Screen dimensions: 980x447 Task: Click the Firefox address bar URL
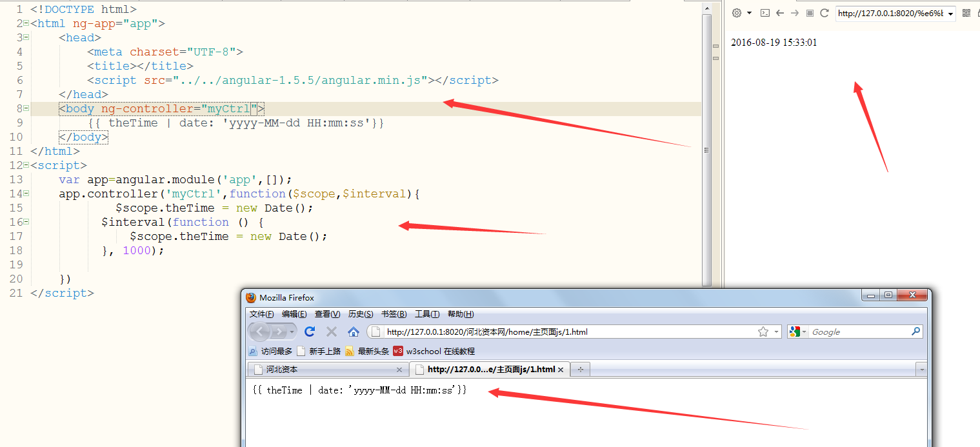tap(487, 332)
